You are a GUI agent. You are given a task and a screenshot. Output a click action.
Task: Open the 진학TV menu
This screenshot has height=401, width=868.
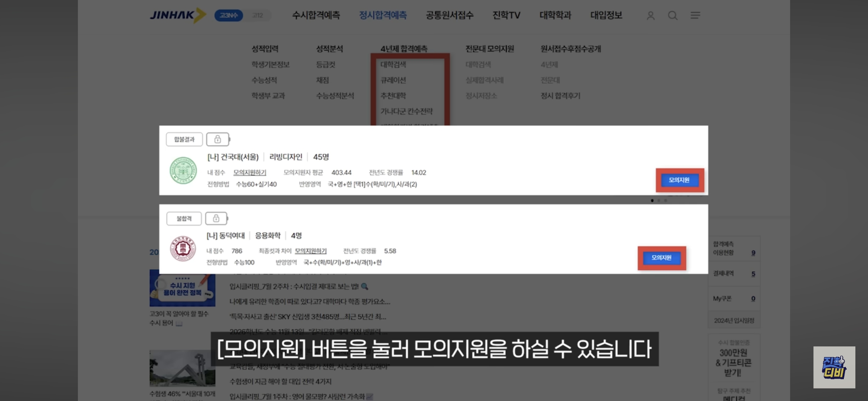[506, 15]
